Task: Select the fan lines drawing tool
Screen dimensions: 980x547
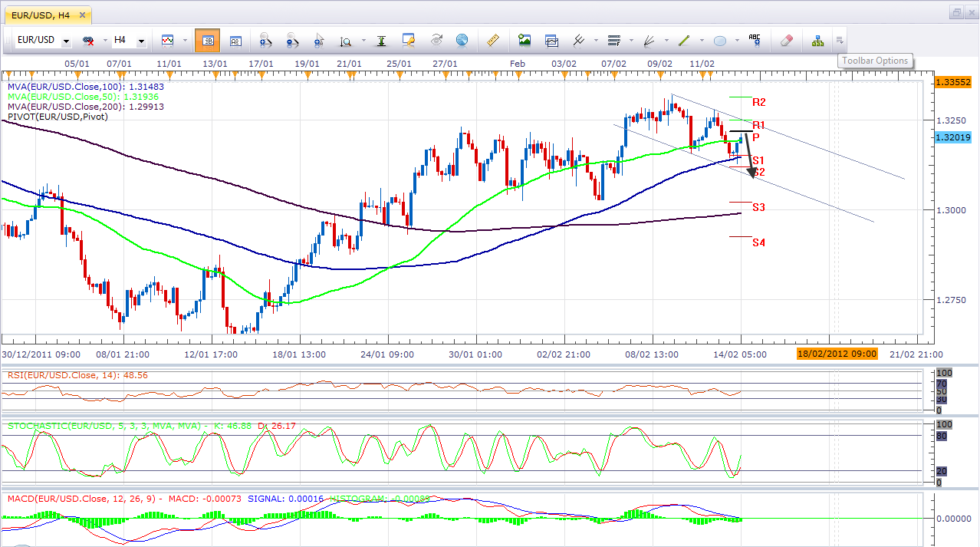Action: [x=649, y=40]
